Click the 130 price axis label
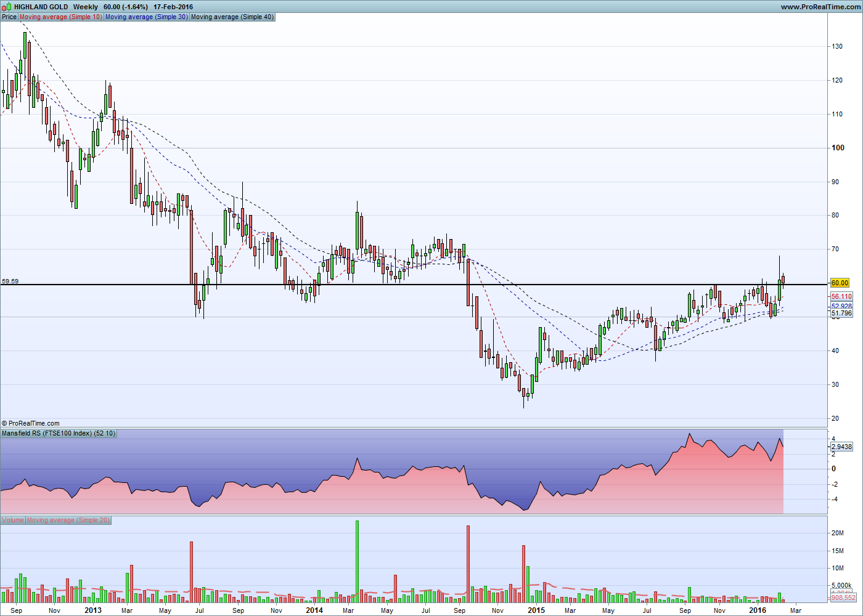 [837, 46]
